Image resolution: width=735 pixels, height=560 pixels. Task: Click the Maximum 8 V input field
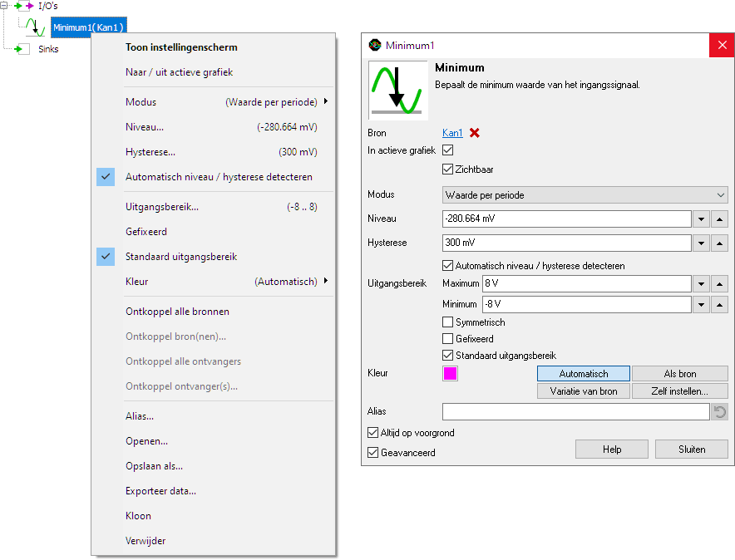[x=587, y=283]
